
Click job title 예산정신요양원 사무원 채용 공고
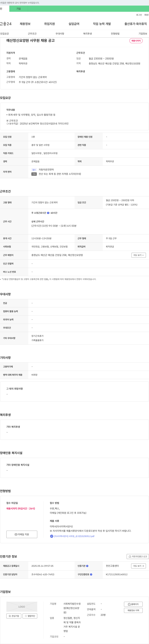(x=31, y=41)
